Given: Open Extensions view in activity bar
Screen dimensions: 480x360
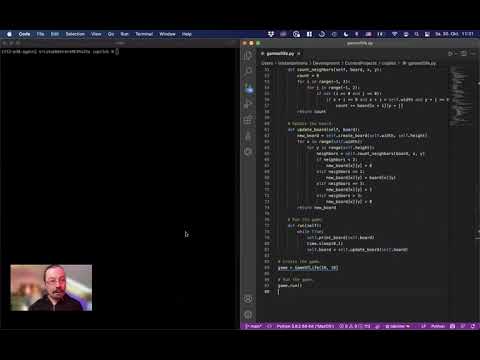Looking at the screenshot, I should (x=248, y=120).
